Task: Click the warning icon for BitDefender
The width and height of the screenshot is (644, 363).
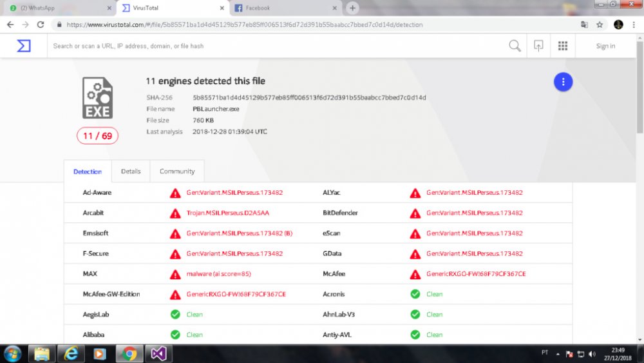Action: click(415, 213)
